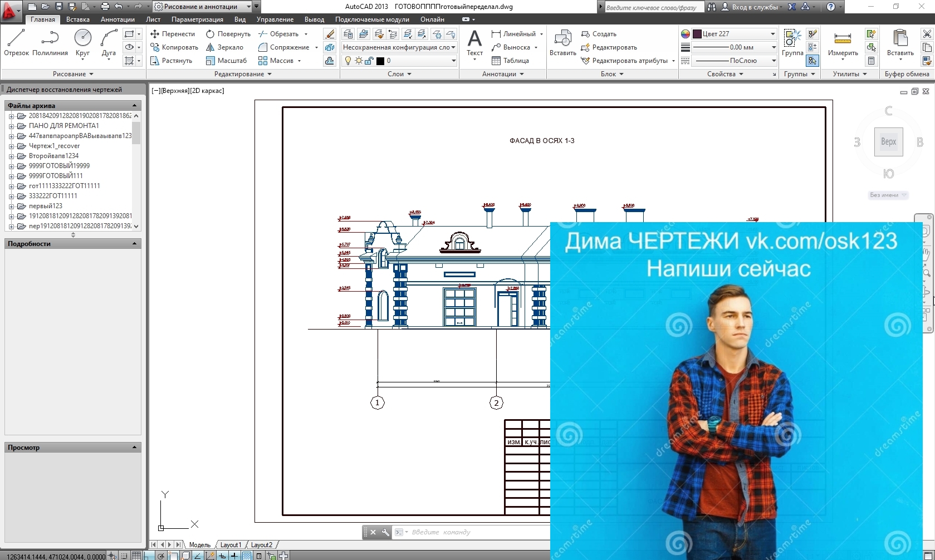Select the Отрезок line tool

[x=16, y=43]
